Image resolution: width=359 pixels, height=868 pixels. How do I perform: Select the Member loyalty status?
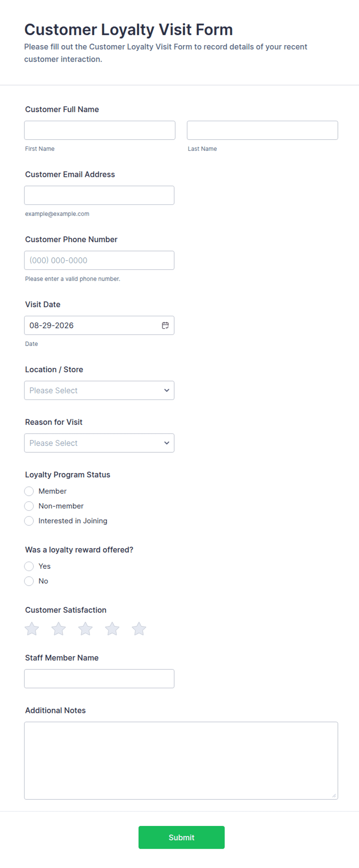coord(29,491)
